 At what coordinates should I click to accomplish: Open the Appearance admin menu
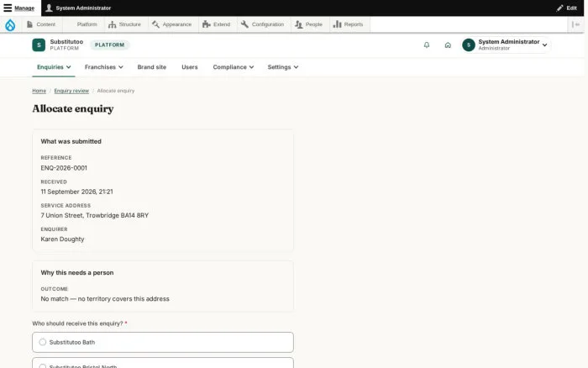click(171, 24)
